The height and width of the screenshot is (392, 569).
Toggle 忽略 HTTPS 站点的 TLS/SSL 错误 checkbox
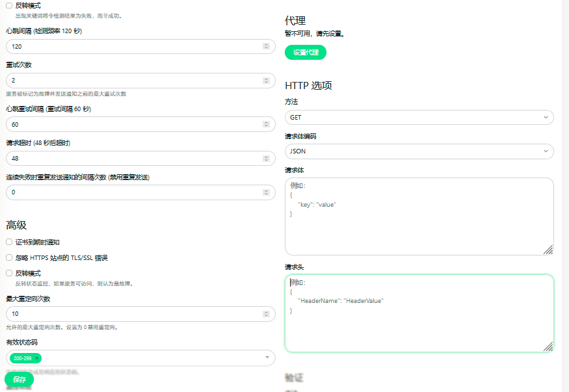(x=10, y=257)
